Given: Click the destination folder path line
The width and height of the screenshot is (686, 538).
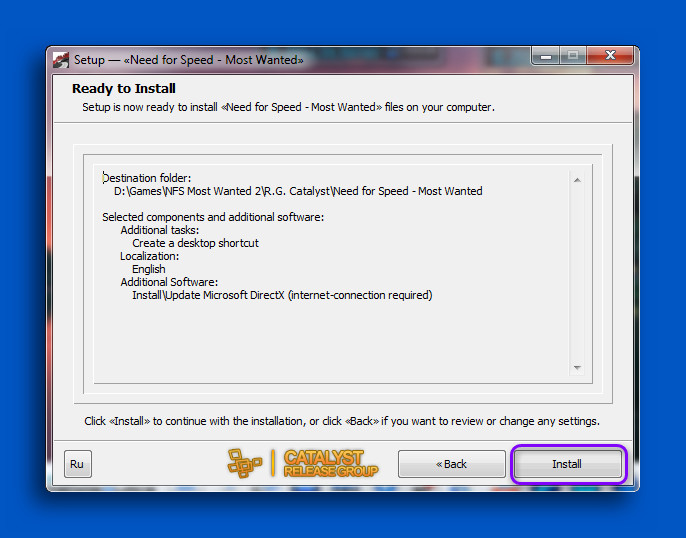Looking at the screenshot, I should (x=298, y=191).
